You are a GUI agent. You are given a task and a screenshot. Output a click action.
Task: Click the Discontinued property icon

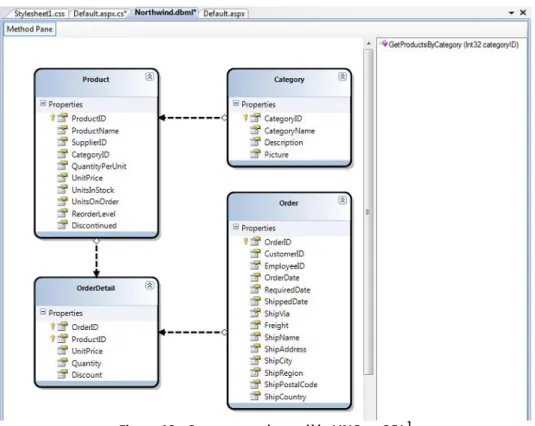[x=62, y=225]
